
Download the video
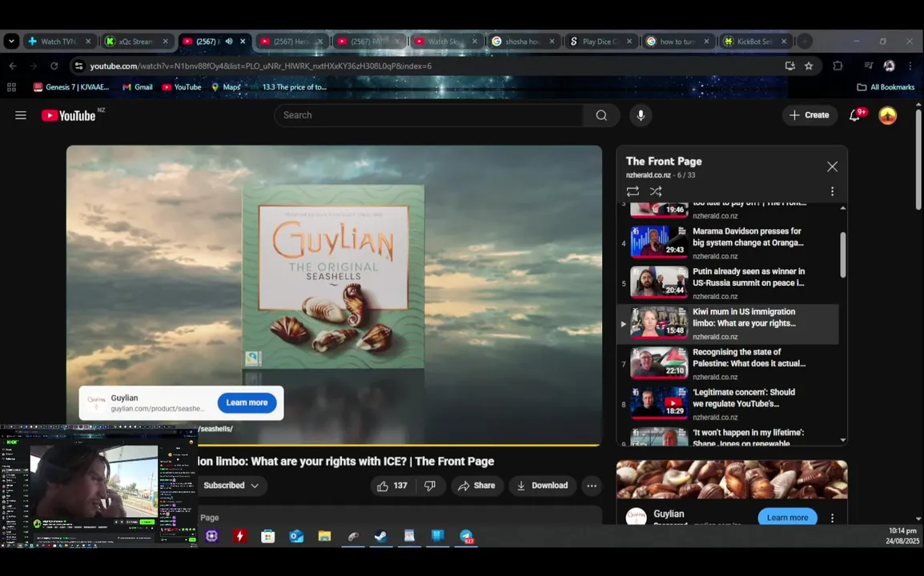coord(542,486)
